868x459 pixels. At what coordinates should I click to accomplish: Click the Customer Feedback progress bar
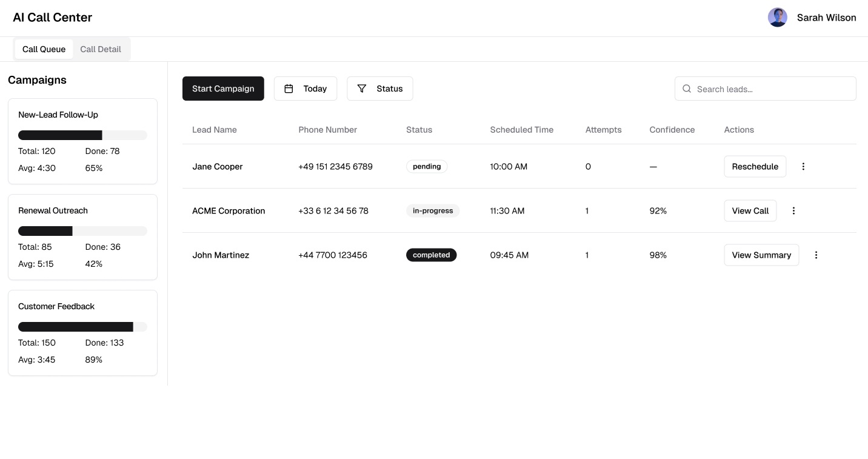(x=82, y=327)
